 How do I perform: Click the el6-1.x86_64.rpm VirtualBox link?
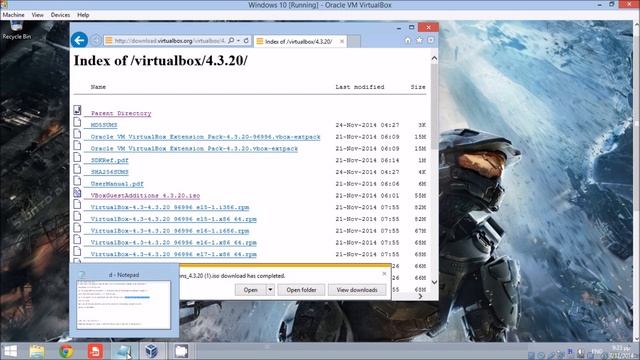173,242
